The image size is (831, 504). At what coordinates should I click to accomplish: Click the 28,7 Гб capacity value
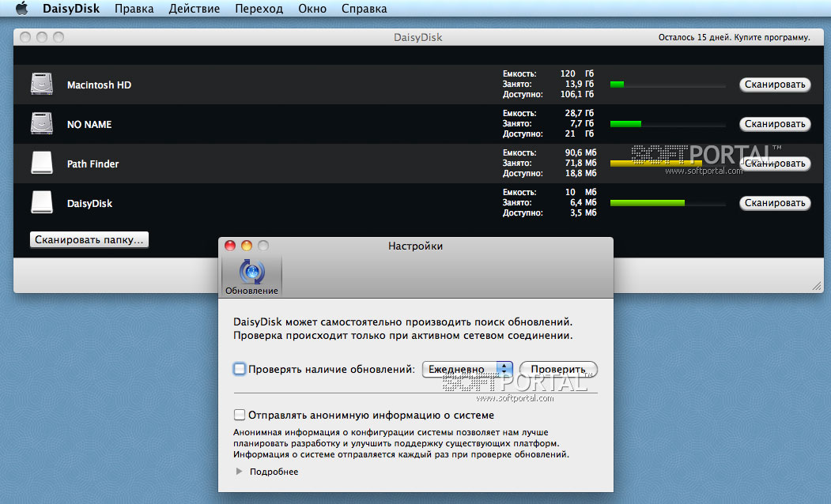point(580,113)
